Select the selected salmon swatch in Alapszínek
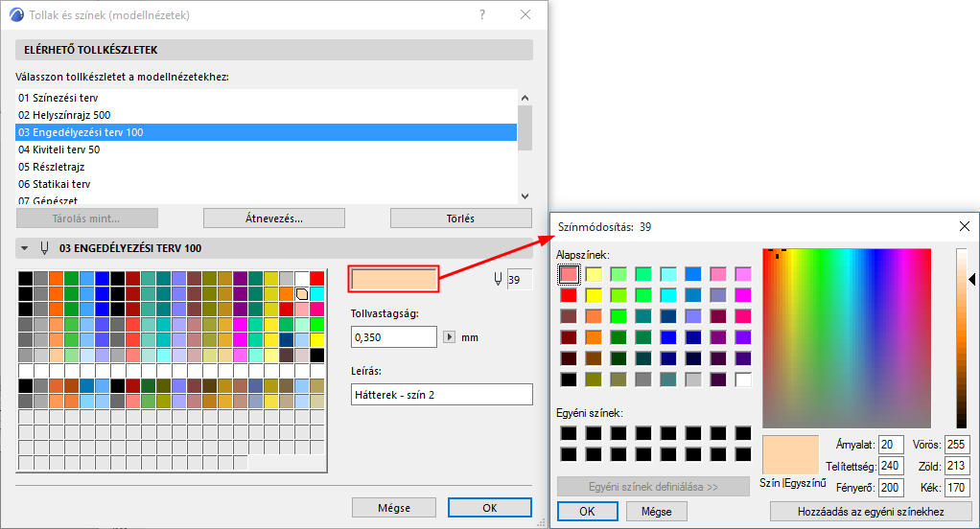 click(569, 274)
